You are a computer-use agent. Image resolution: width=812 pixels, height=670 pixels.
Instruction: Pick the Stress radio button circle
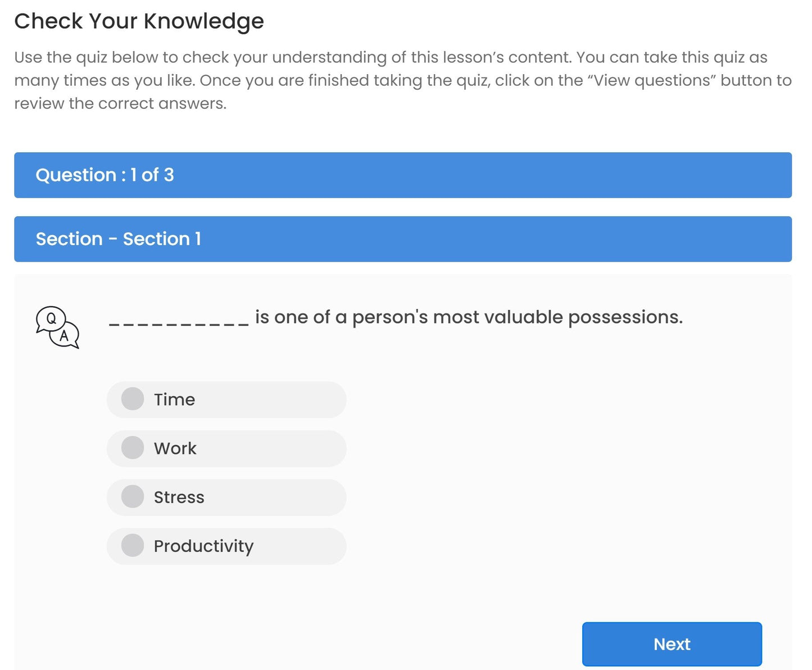(x=133, y=496)
